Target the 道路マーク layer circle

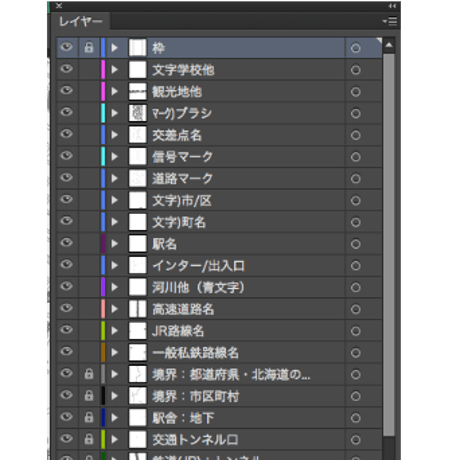pos(356,179)
